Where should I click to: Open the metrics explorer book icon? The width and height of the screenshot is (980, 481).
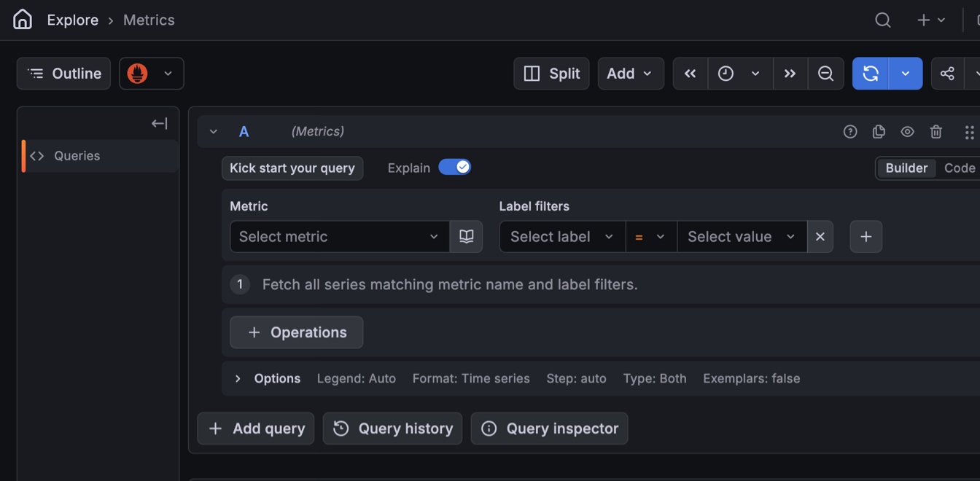coord(467,237)
